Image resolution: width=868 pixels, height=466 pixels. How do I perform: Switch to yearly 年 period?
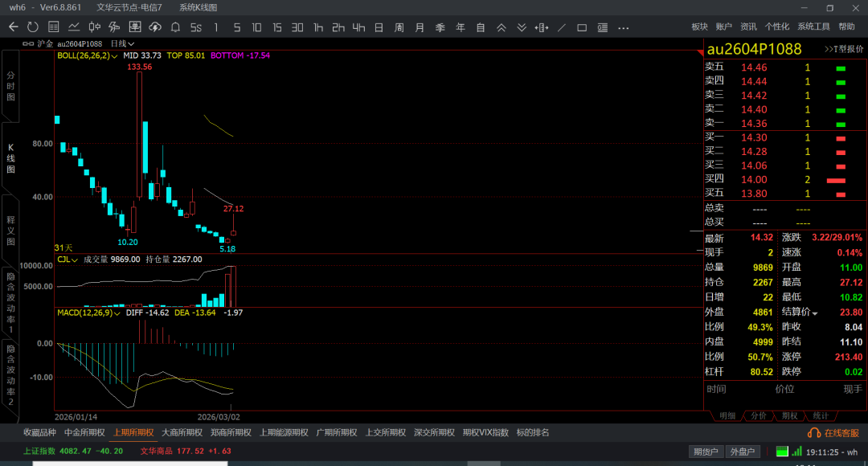461,27
